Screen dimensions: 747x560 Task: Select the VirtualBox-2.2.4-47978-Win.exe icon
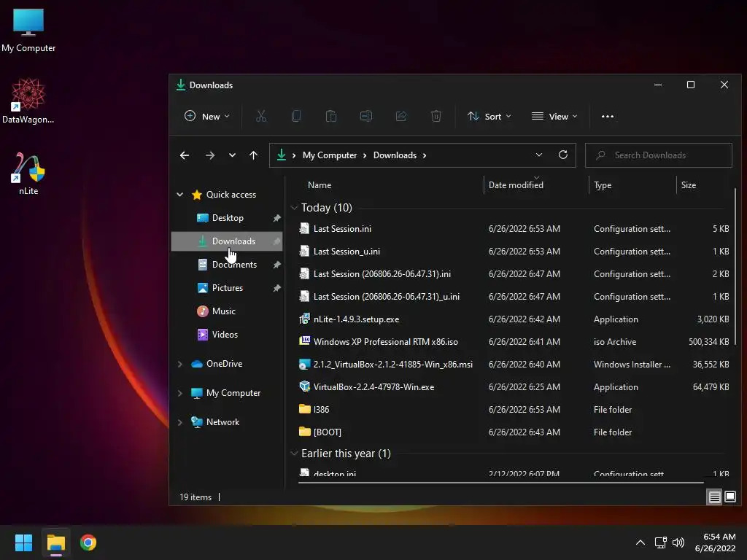[x=304, y=386]
